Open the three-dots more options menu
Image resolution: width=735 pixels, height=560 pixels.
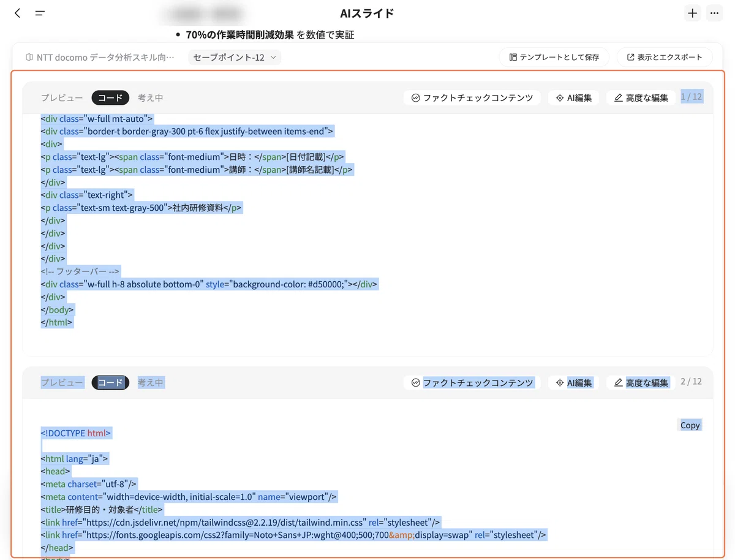(714, 13)
